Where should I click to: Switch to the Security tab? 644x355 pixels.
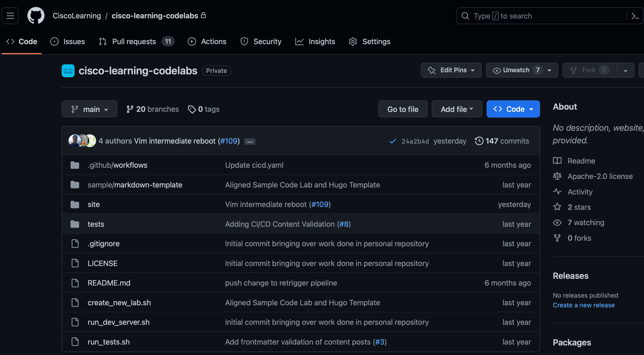click(261, 42)
